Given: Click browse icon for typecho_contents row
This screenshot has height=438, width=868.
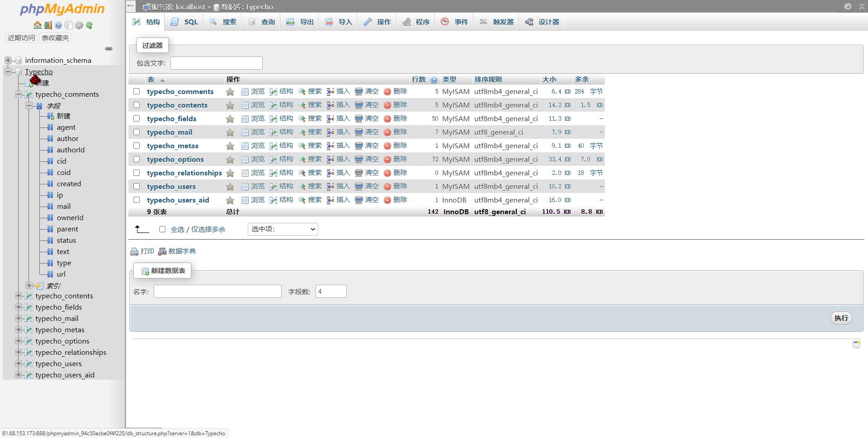Looking at the screenshot, I should click(x=245, y=105).
